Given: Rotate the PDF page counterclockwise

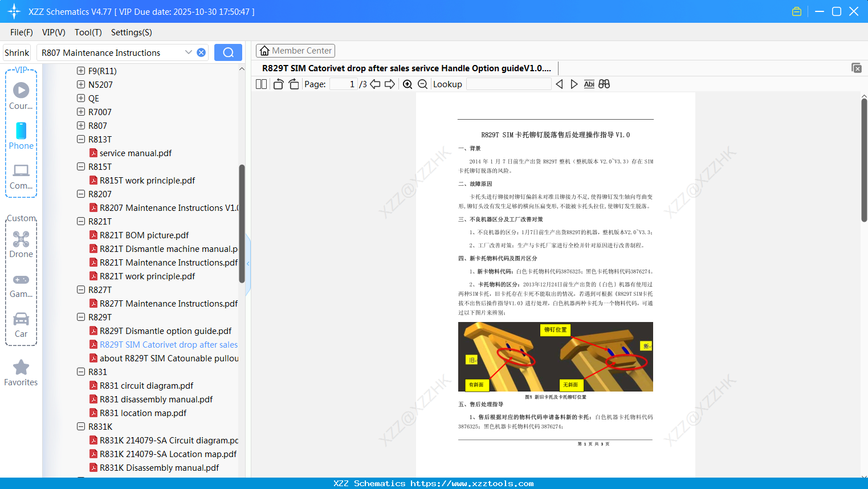Looking at the screenshot, I should coord(278,84).
